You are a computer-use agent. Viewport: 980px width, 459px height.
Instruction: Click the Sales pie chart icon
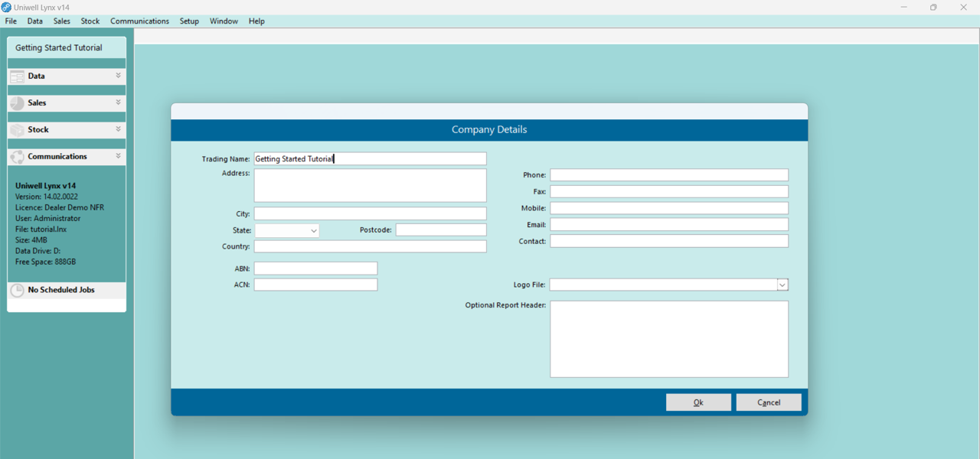tap(17, 103)
